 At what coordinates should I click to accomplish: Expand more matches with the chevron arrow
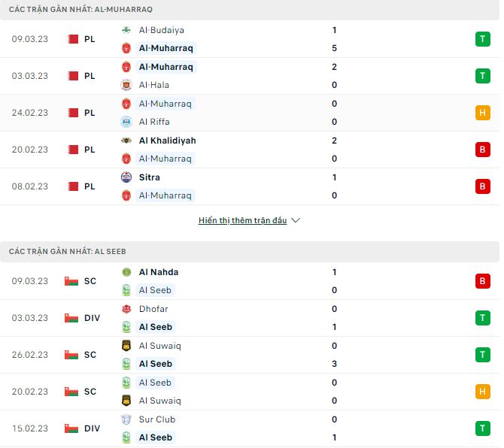pyautogui.click(x=296, y=221)
